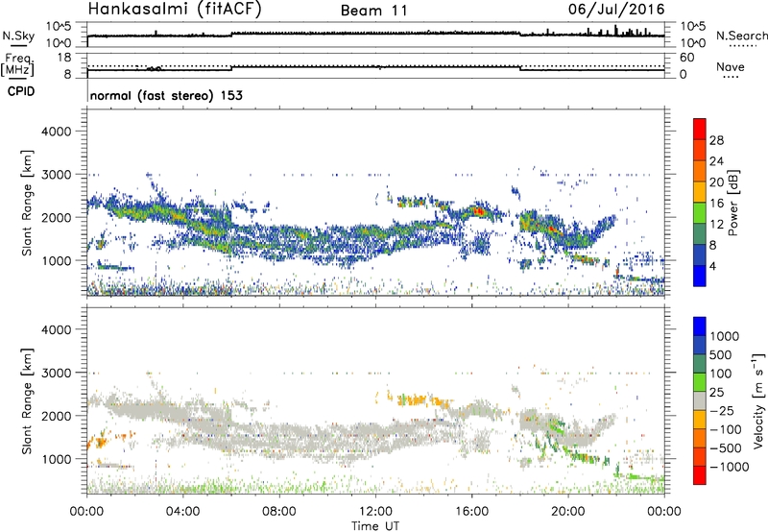Click the "60" tick on the Nave axis

coord(686,58)
